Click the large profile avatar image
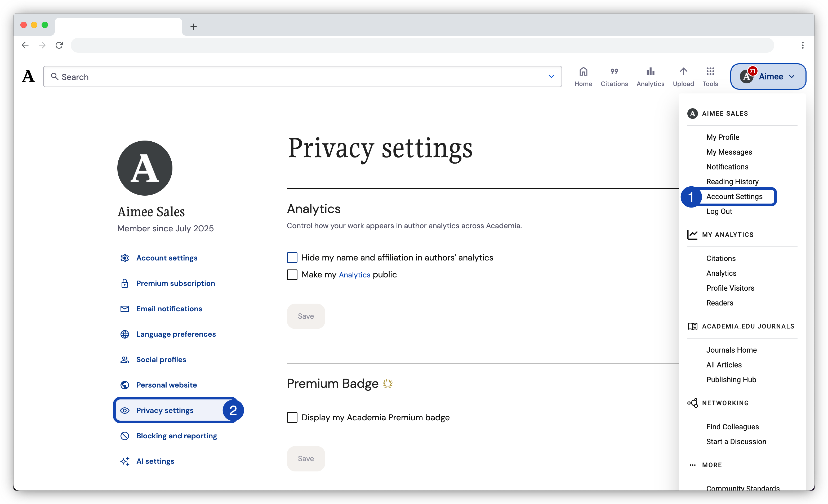The image size is (828, 504). click(145, 168)
